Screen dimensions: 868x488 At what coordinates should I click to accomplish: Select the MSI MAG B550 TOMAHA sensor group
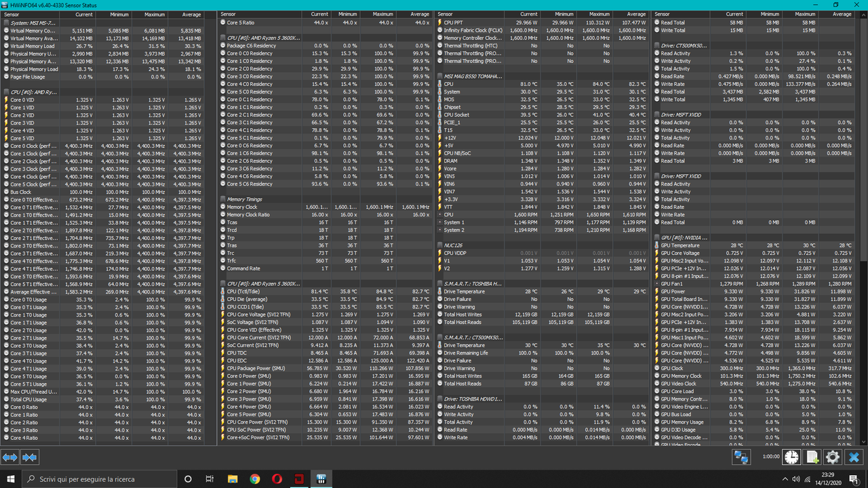(x=542, y=77)
